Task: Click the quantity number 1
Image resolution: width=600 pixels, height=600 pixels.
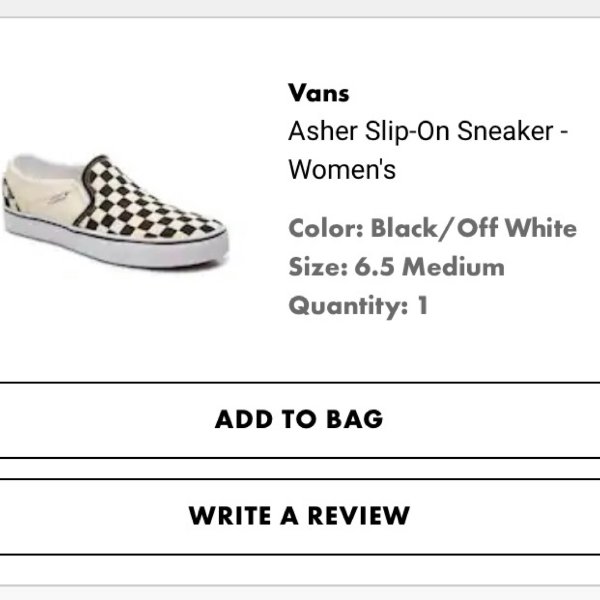Action: pos(422,305)
